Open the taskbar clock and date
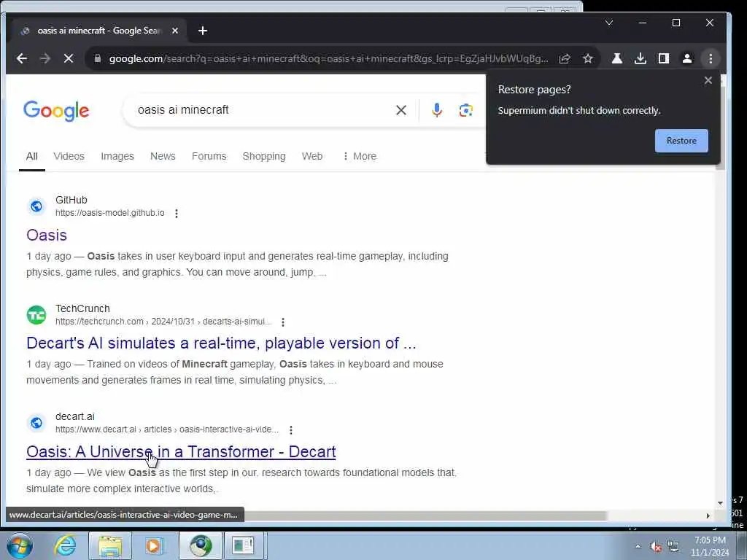This screenshot has height=560, width=747. point(710,546)
